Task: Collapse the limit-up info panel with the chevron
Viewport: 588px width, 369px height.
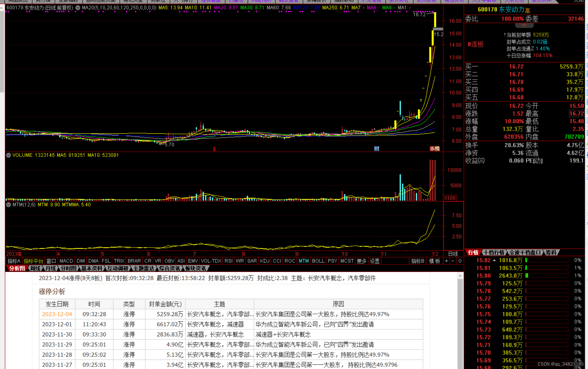Action: [x=524, y=25]
